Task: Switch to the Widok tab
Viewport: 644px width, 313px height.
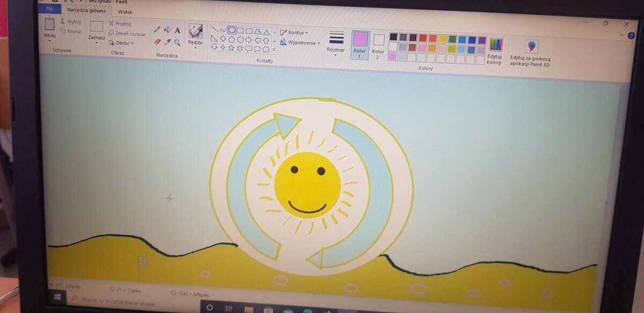Action: [125, 11]
